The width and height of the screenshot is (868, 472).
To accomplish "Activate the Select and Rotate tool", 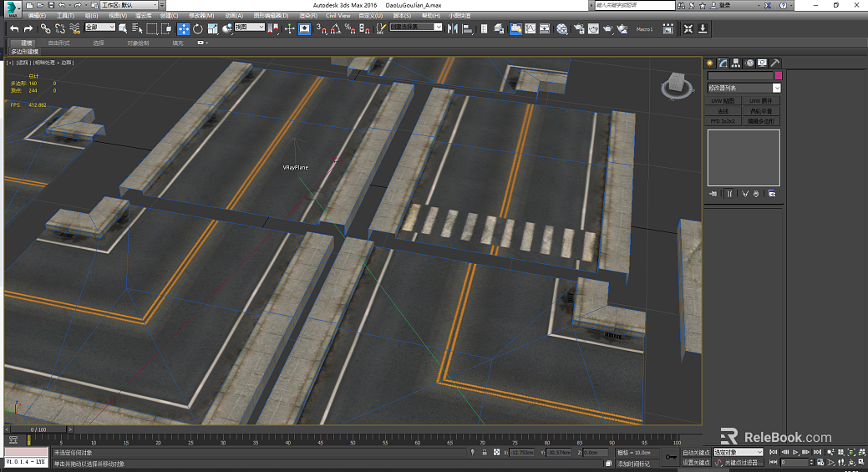I will click(198, 28).
